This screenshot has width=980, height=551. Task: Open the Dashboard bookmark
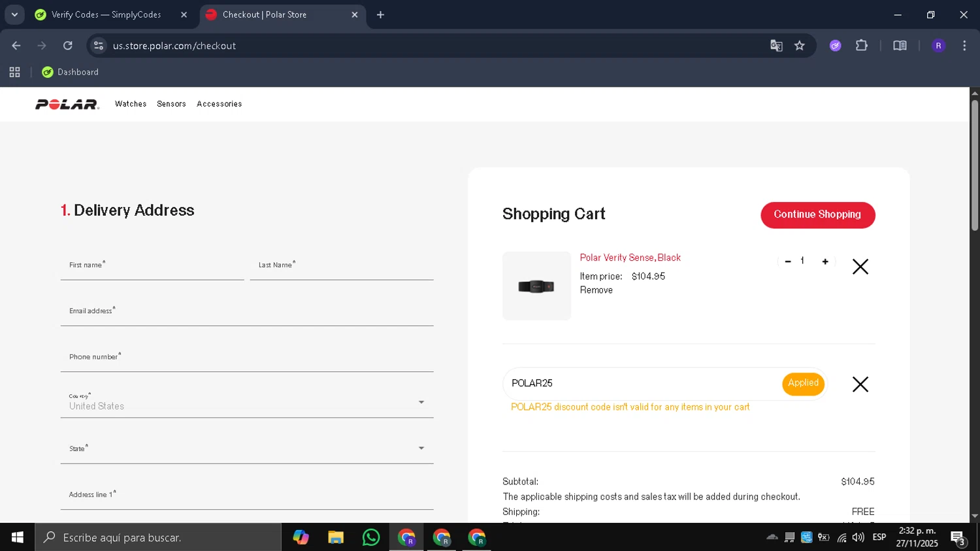tap(71, 73)
